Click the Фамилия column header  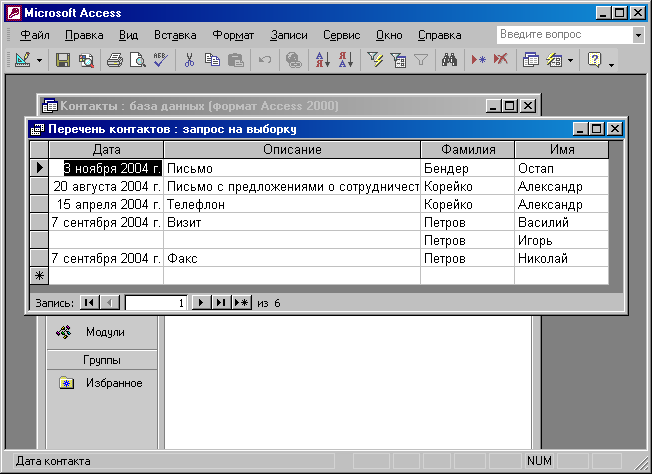(468, 150)
